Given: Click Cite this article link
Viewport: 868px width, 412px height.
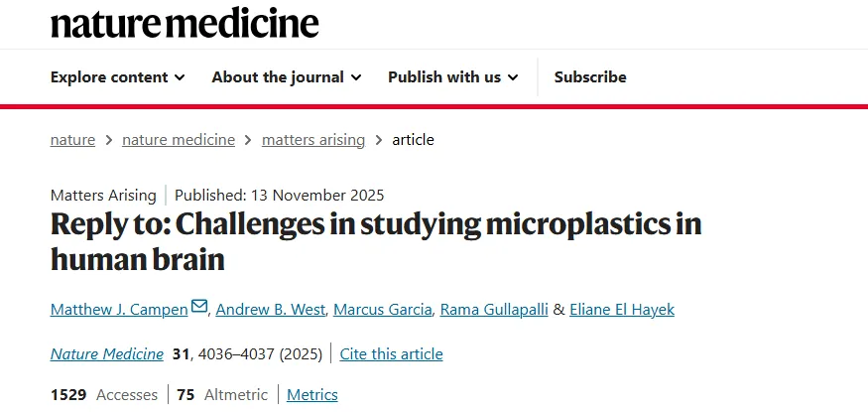Looking at the screenshot, I should [x=391, y=353].
